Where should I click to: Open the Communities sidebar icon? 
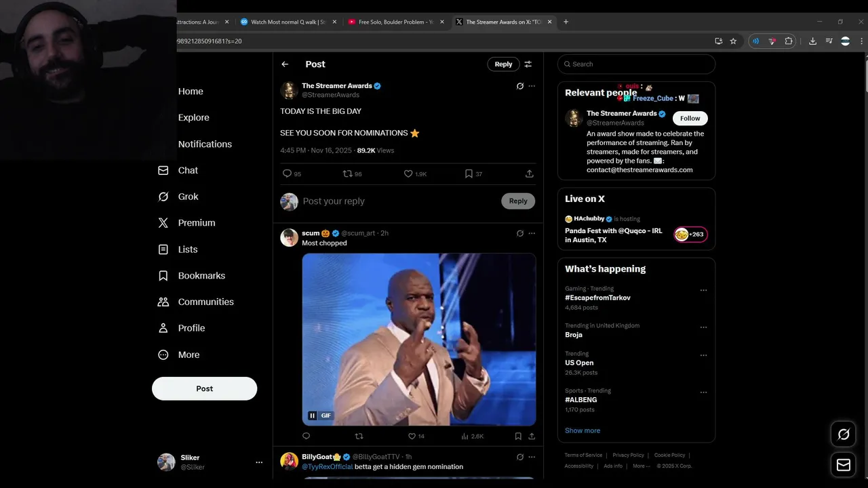point(163,302)
